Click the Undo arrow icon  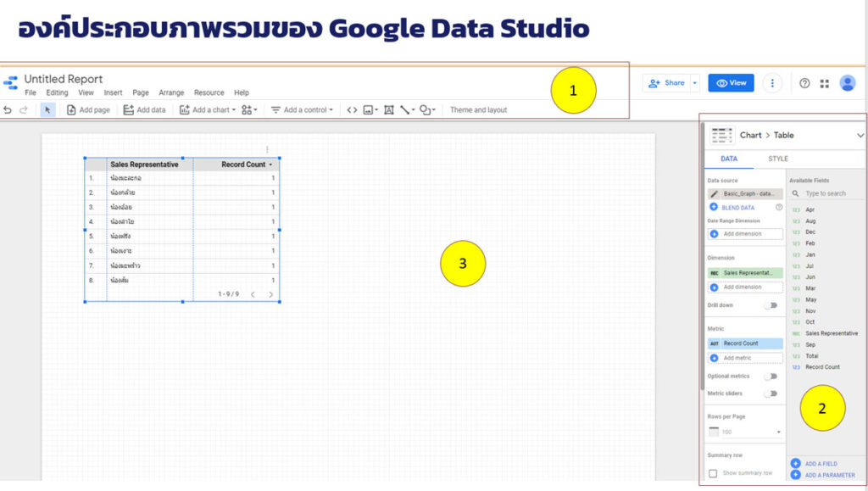7,110
